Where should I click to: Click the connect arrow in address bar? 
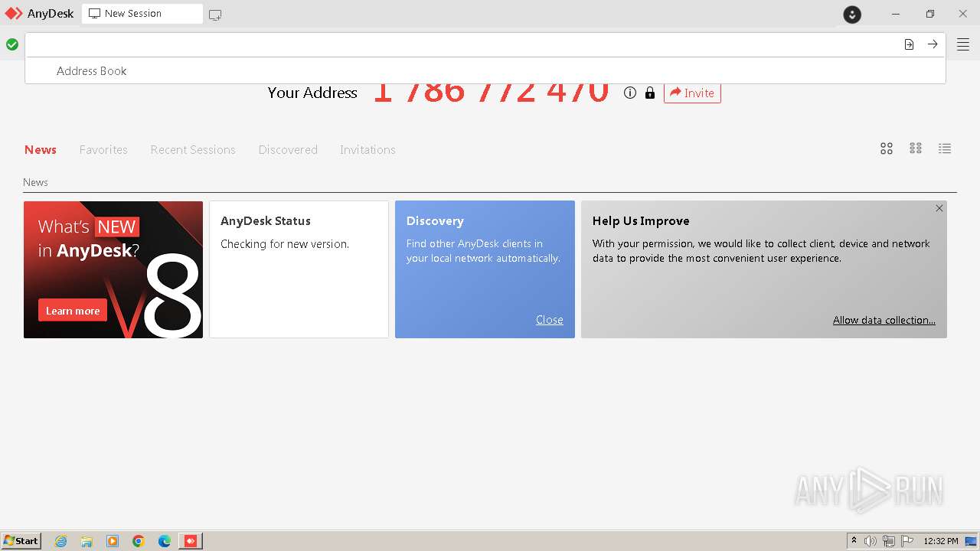(933, 44)
